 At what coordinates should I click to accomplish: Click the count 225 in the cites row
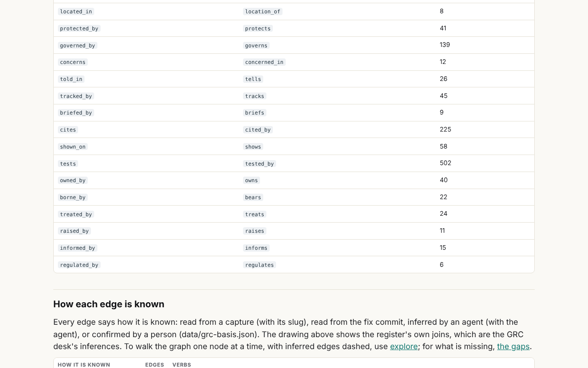[x=446, y=129]
